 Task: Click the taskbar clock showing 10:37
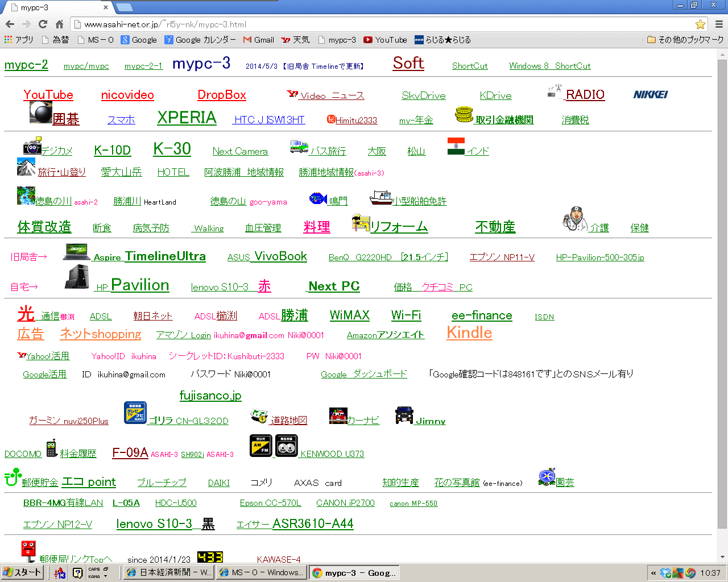[710, 573]
